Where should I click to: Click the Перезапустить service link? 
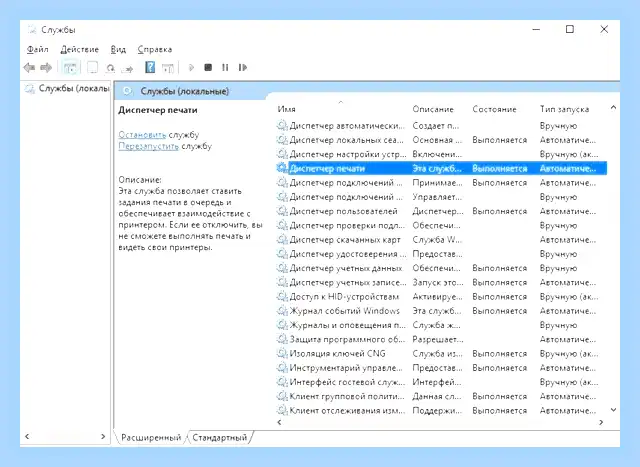pyautogui.click(x=149, y=146)
